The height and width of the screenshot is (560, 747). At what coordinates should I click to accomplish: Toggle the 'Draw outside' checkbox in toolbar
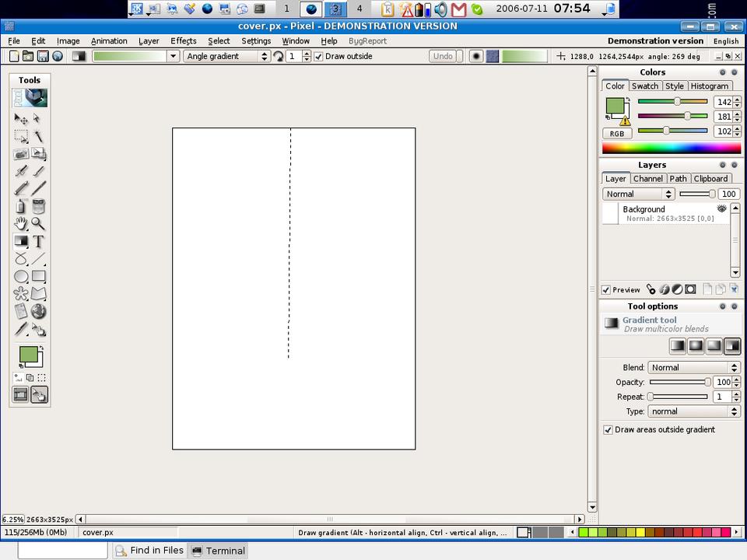318,56
